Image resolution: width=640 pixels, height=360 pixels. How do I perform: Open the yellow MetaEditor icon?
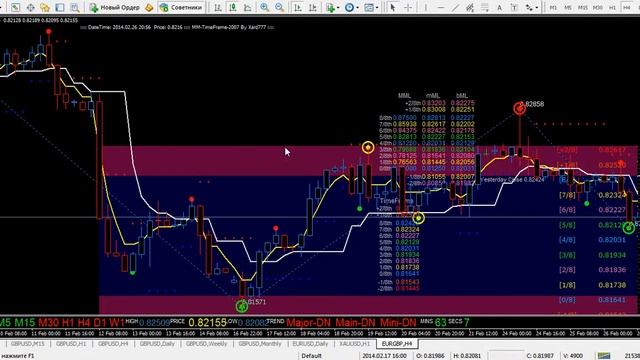point(149,7)
